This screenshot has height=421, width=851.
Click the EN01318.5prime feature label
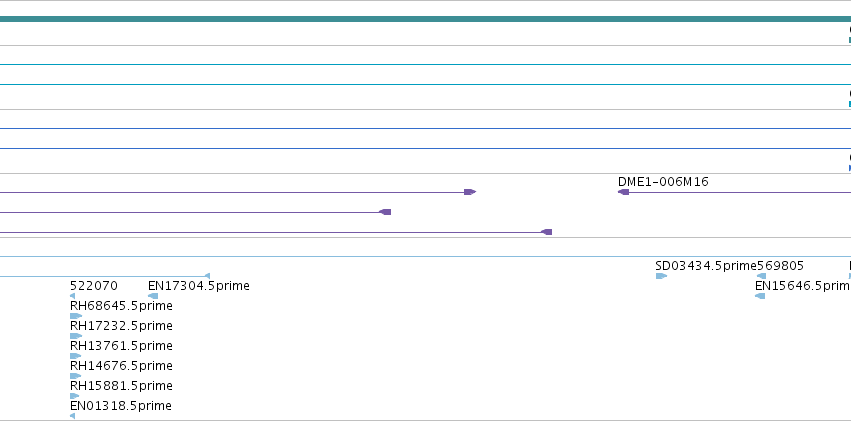[x=120, y=406]
